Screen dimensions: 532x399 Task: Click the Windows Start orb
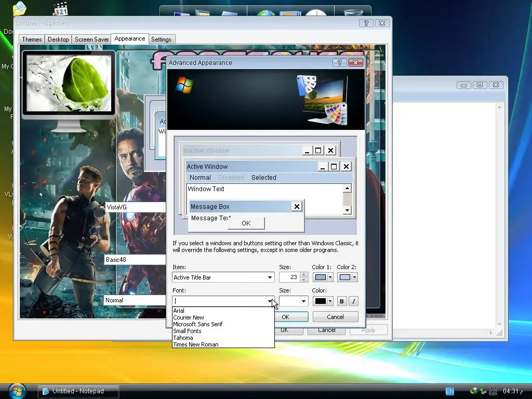coord(17,391)
